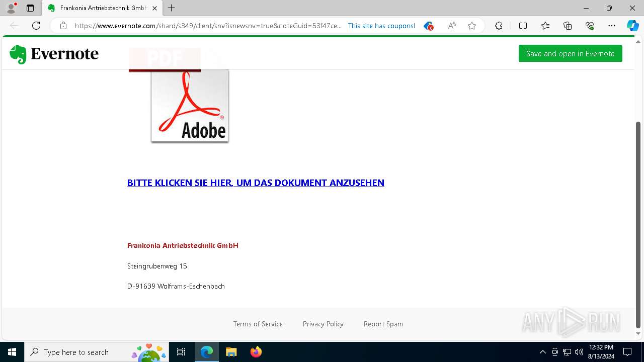Activate the Read aloud icon
644x362 pixels.
point(452,26)
